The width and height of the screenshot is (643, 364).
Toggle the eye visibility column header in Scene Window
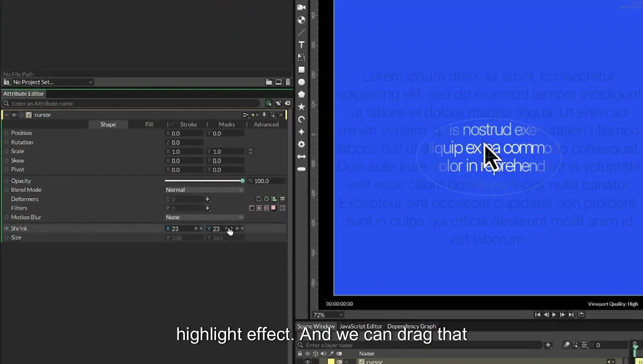(x=307, y=354)
